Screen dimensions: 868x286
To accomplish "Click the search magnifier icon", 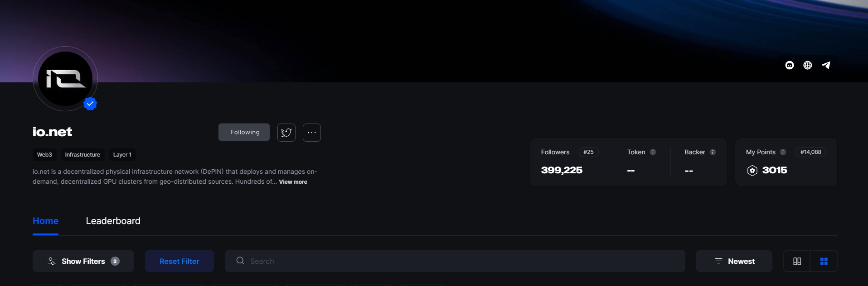I will click(240, 261).
